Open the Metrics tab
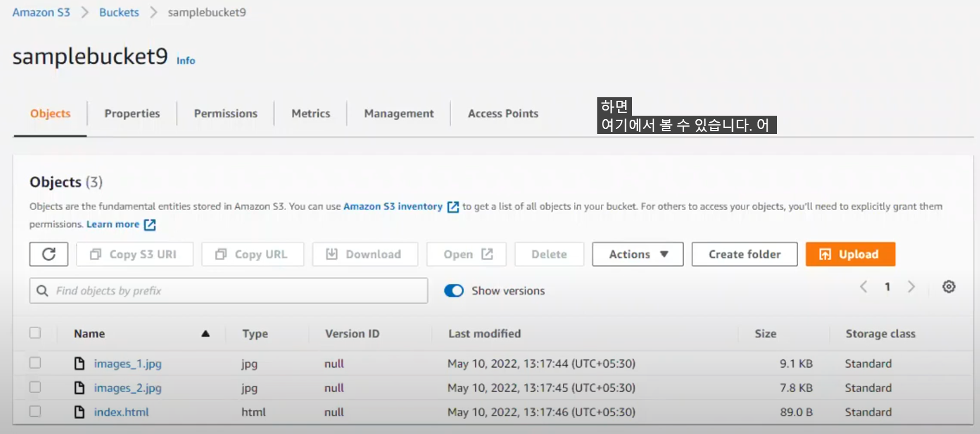980x434 pixels. [x=311, y=113]
